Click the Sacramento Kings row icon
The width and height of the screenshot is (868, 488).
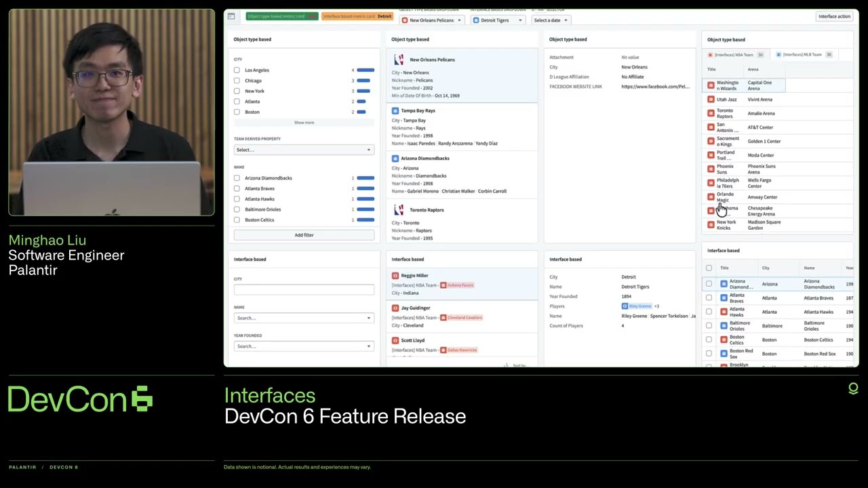(711, 141)
